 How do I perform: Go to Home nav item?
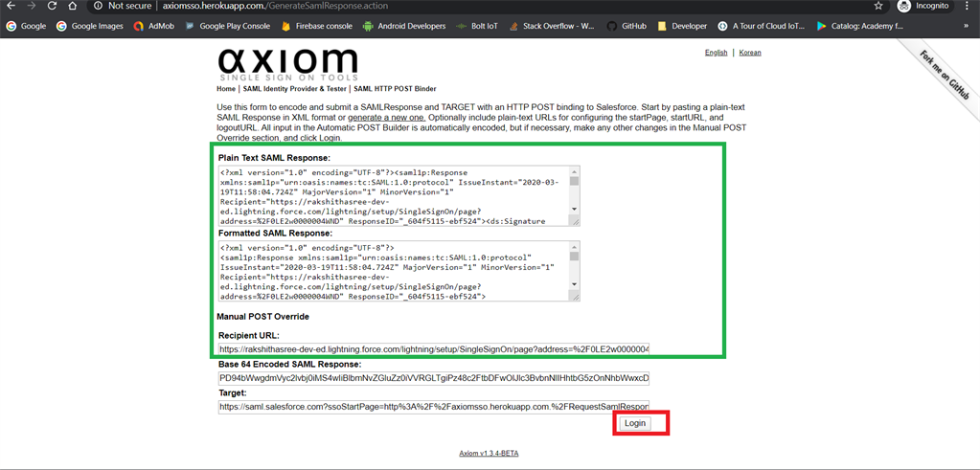click(226, 89)
